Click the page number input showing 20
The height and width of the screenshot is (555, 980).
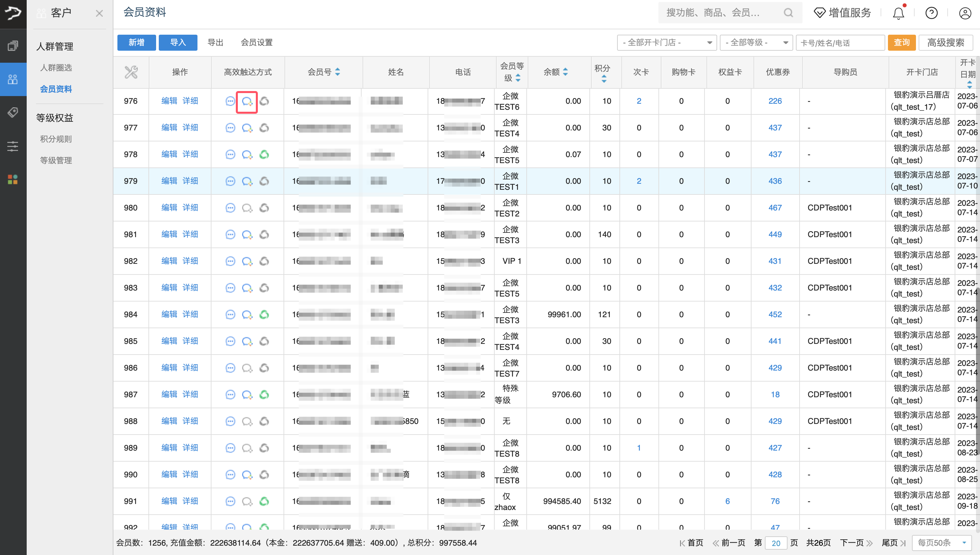click(x=776, y=543)
